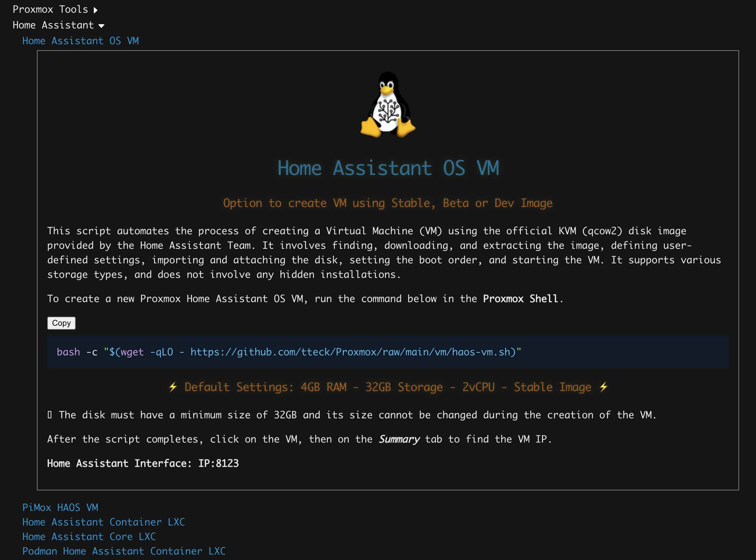Click the warning glyph before disk note

click(50, 415)
